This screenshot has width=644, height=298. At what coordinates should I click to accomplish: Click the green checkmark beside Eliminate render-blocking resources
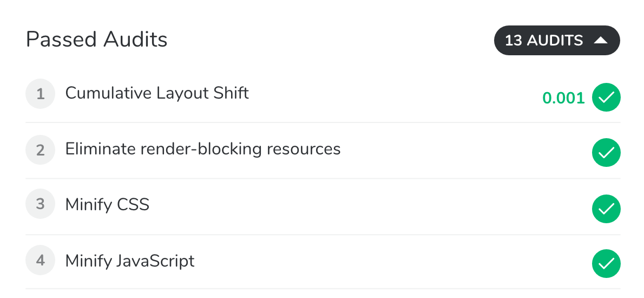click(x=606, y=152)
